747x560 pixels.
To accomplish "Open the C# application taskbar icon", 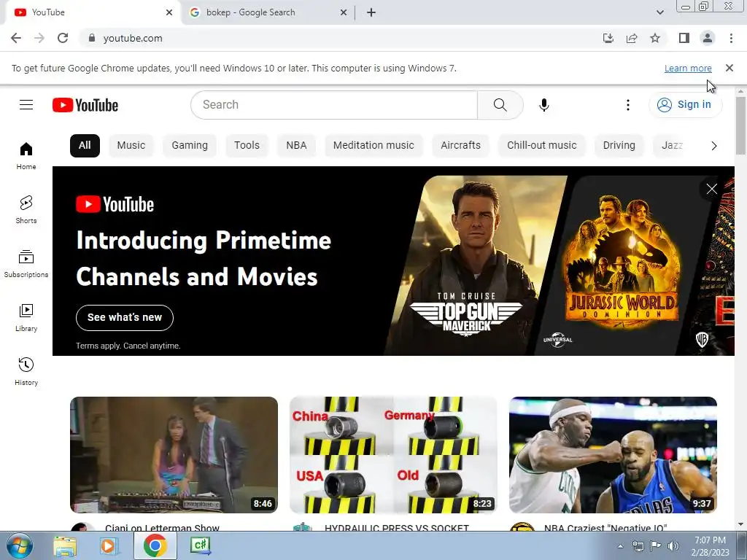I will coord(200,546).
